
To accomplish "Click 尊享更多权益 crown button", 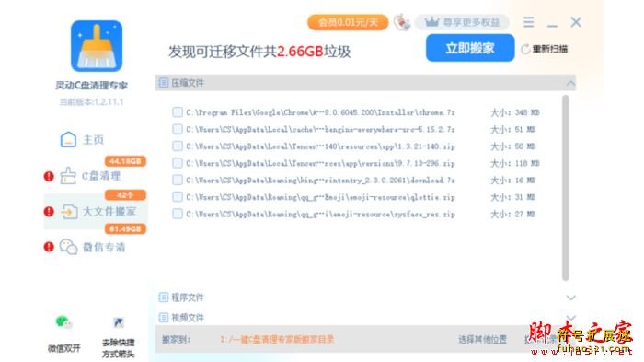I will [x=462, y=22].
